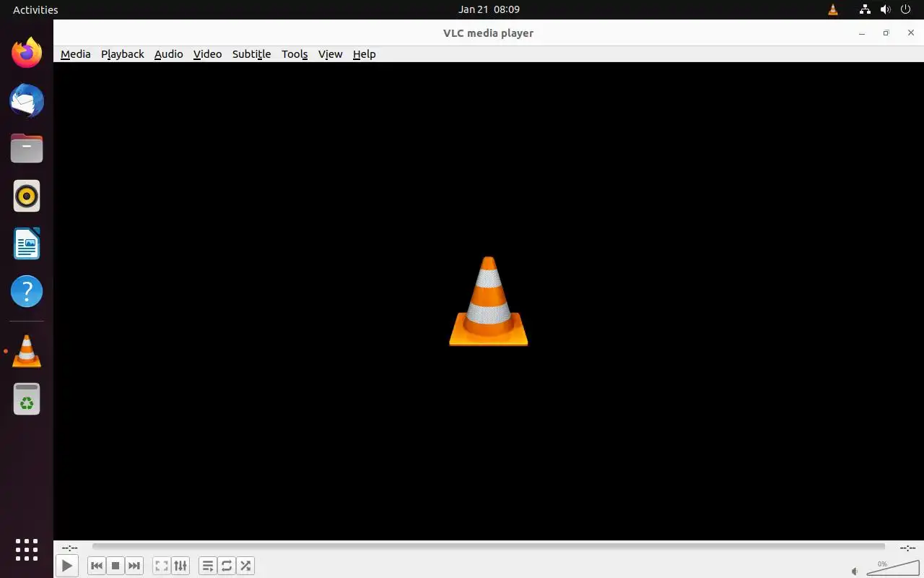Open the Audio menu

pos(169,54)
